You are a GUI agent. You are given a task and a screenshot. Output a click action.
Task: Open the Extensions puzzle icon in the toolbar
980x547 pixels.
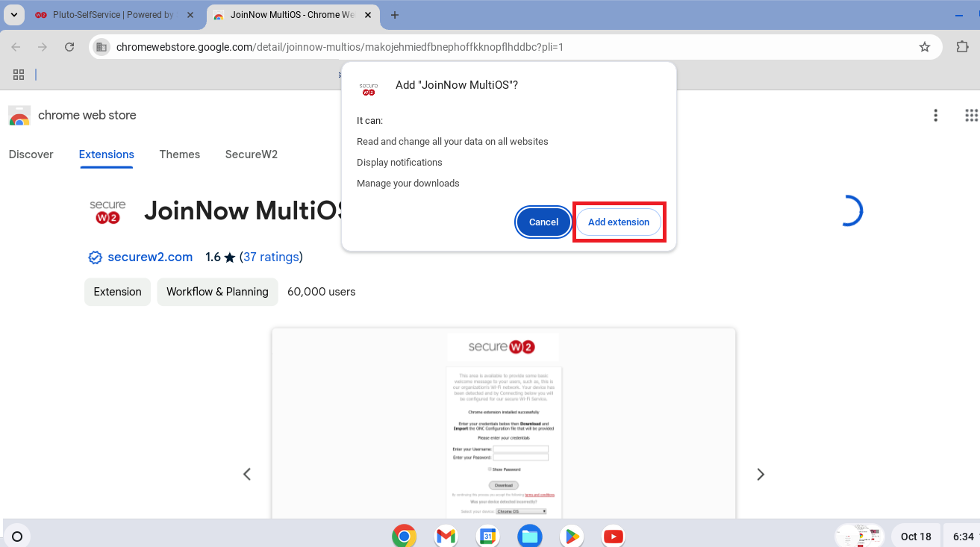tap(962, 47)
